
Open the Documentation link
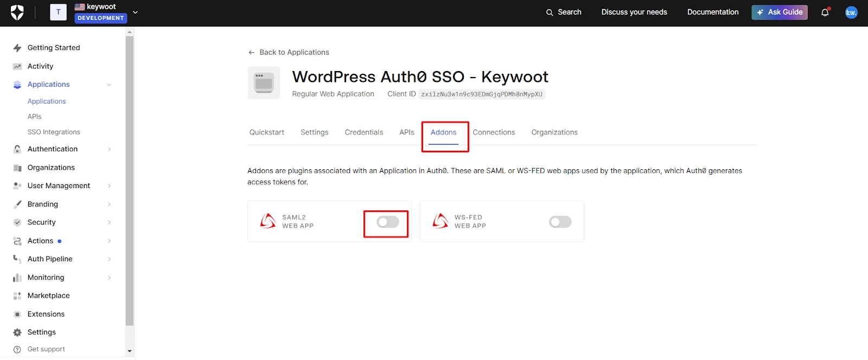coord(713,12)
